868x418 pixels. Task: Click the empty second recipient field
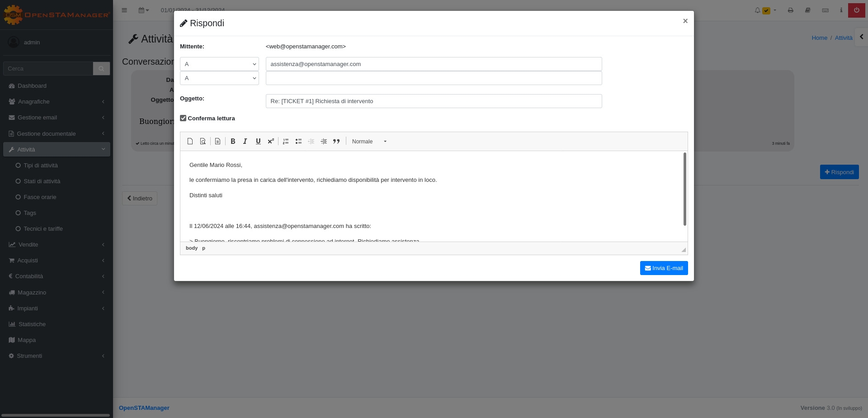434,78
